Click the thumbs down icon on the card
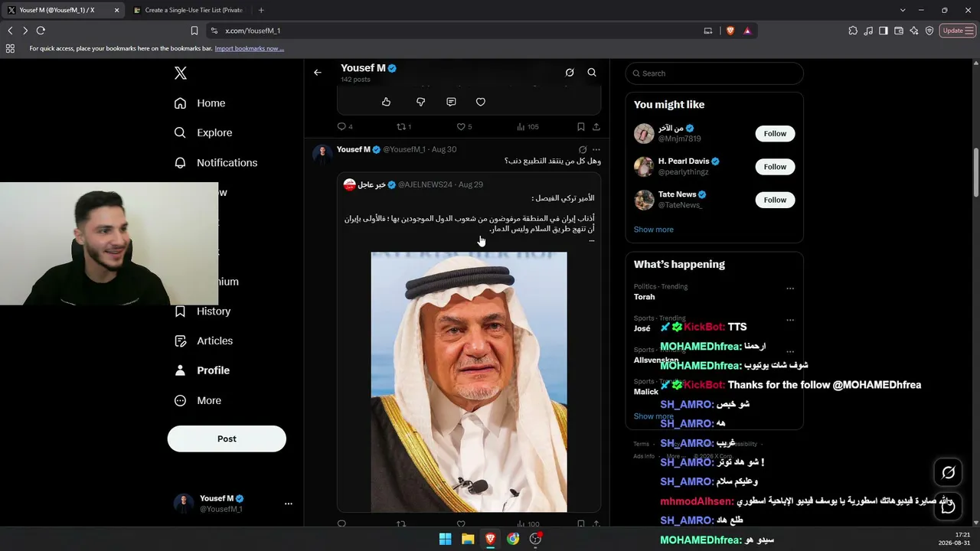 click(x=420, y=102)
